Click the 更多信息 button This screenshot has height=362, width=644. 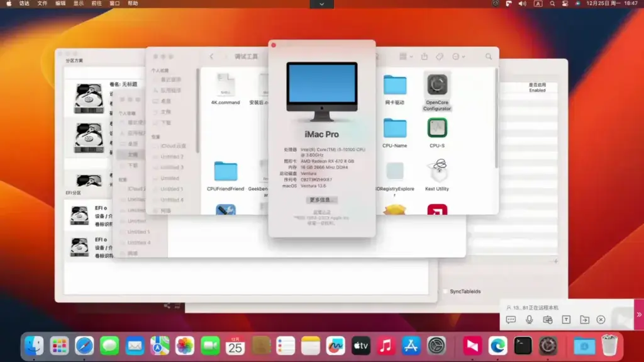point(321,200)
